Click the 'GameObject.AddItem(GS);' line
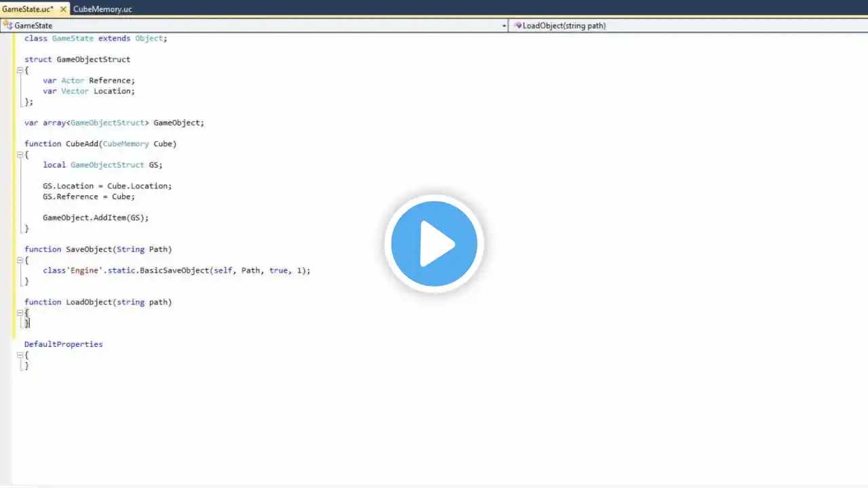 96,218
